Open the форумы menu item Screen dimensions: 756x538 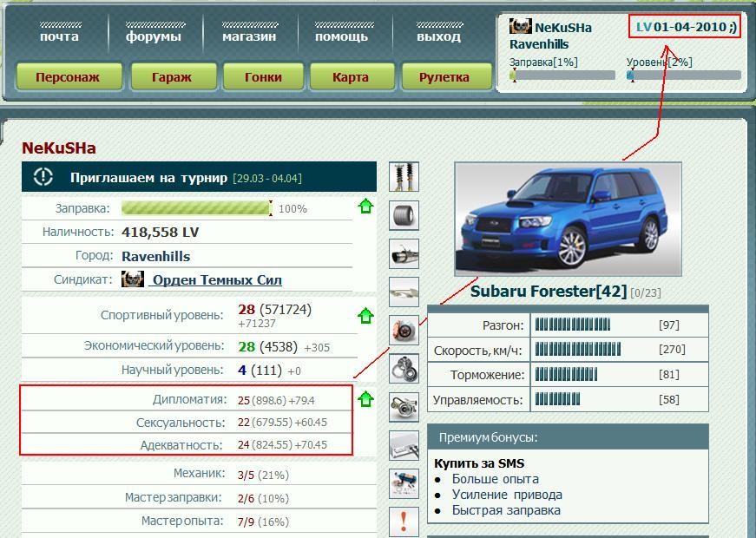[x=154, y=36]
